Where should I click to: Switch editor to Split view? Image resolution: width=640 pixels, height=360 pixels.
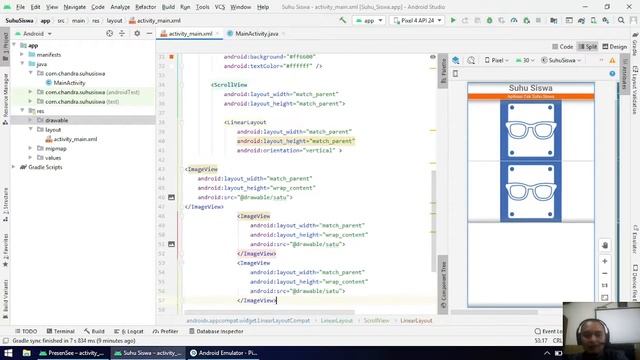(588, 47)
